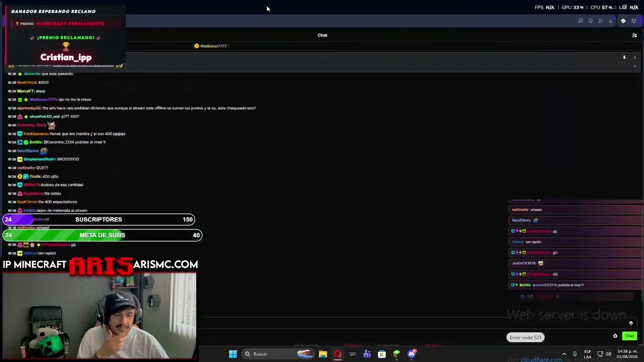Click the paper-plane send icon in the browser toolbar
The image size is (644, 362).
click(600, 21)
